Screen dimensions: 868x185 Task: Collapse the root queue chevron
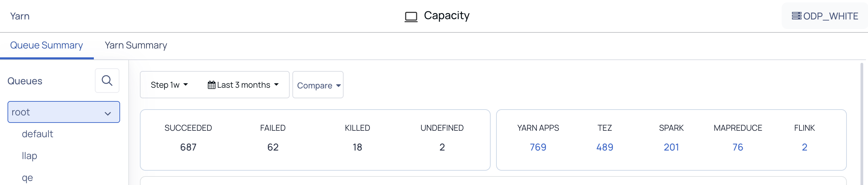tap(108, 113)
